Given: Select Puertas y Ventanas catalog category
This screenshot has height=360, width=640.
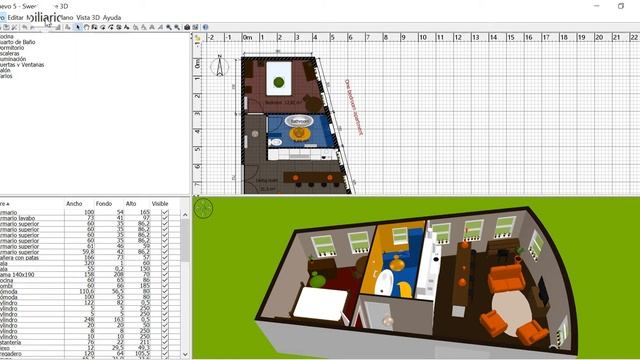Looking at the screenshot, I should coord(22,64).
